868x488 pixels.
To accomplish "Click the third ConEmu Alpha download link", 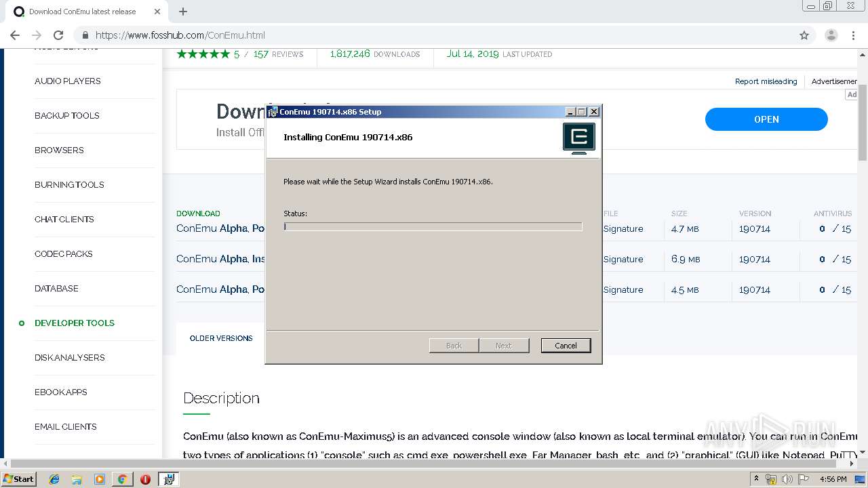I will [220, 289].
